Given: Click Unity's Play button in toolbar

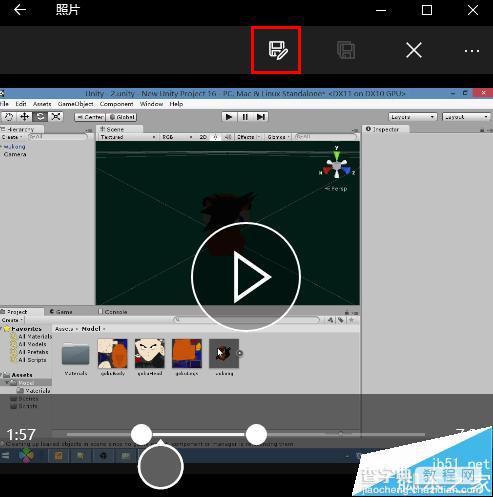Looking at the screenshot, I should tap(229, 117).
